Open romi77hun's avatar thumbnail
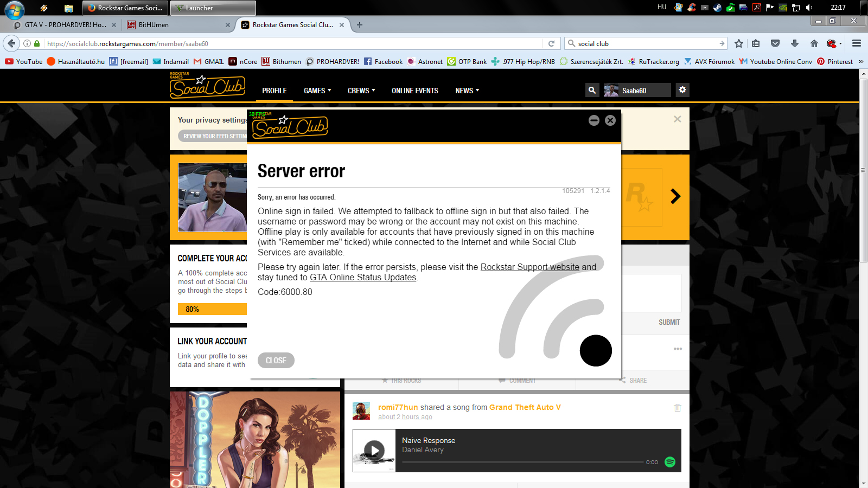 [361, 411]
